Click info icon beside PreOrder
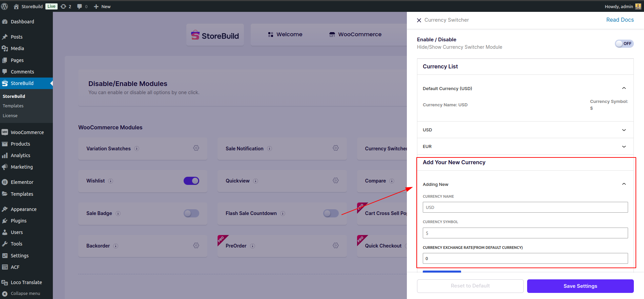This screenshot has height=299, width=644. pos(253,246)
